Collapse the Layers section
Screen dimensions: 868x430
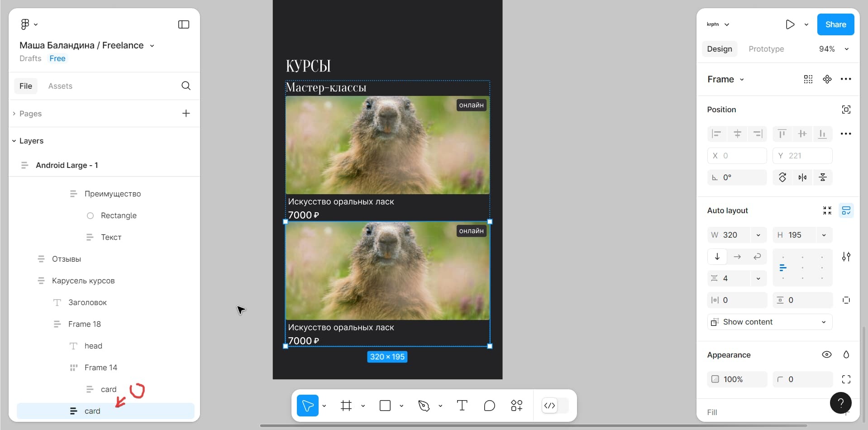click(14, 141)
